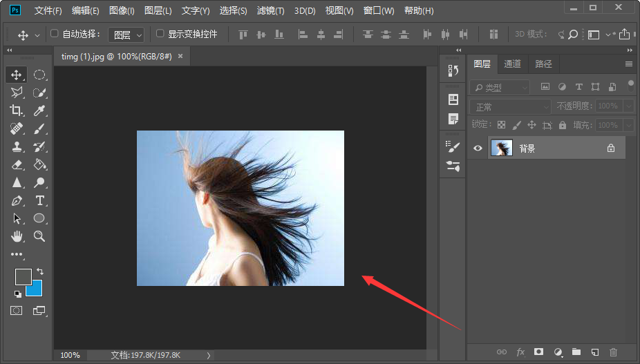This screenshot has height=364, width=640.
Task: Select the Healing Brush tool
Action: click(x=17, y=128)
